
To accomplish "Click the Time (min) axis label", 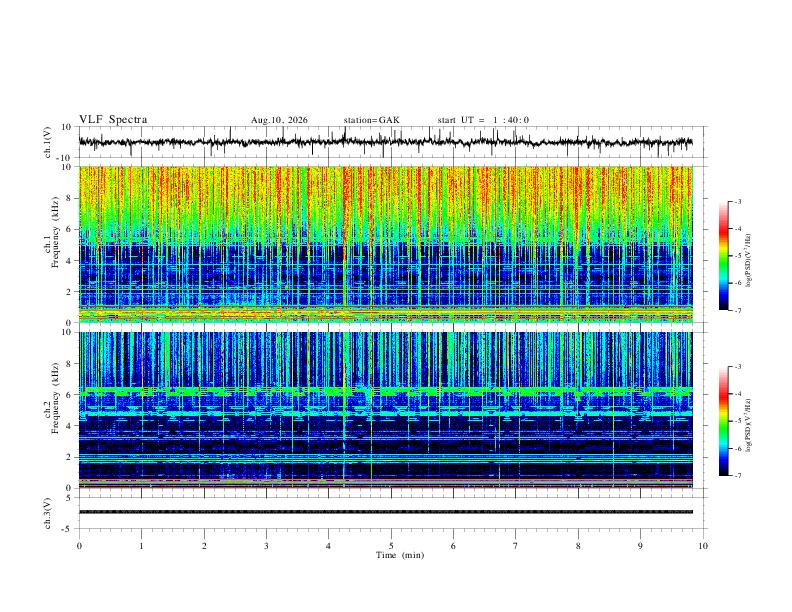I will point(400,555).
